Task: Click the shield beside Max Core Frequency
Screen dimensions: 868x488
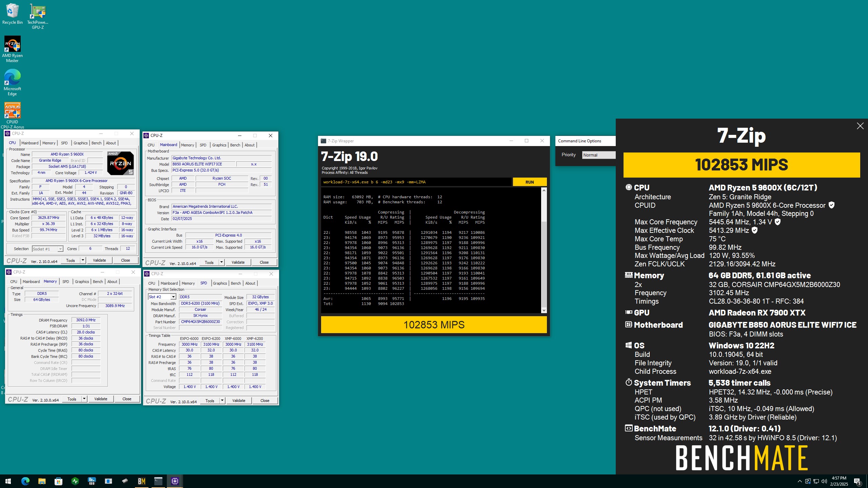Action: point(778,222)
